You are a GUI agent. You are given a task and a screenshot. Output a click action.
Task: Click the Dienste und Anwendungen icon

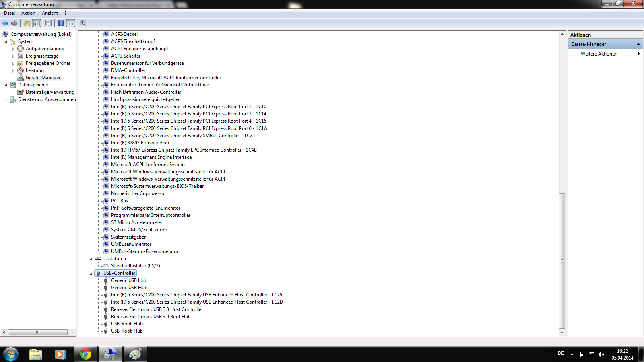[x=13, y=99]
